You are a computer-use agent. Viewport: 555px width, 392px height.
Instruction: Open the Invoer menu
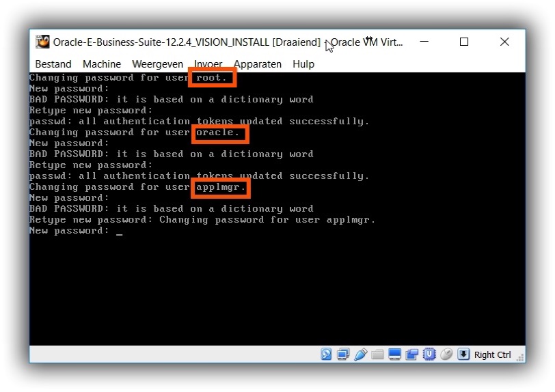tap(208, 64)
